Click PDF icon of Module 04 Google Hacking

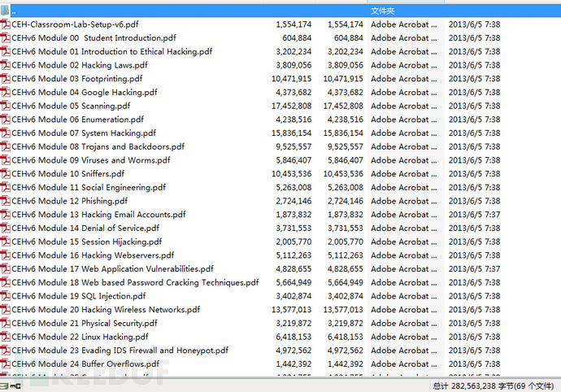[x=5, y=93]
